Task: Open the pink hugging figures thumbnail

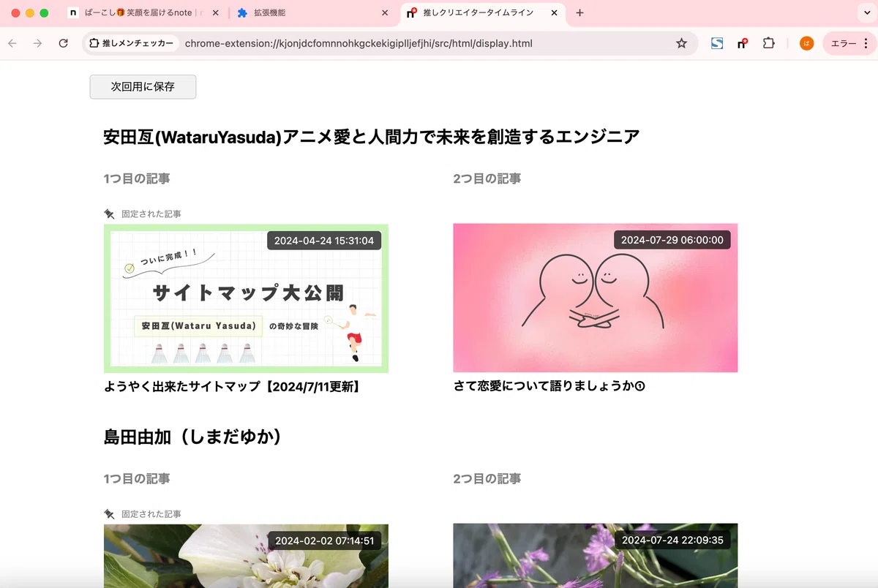Action: point(596,298)
